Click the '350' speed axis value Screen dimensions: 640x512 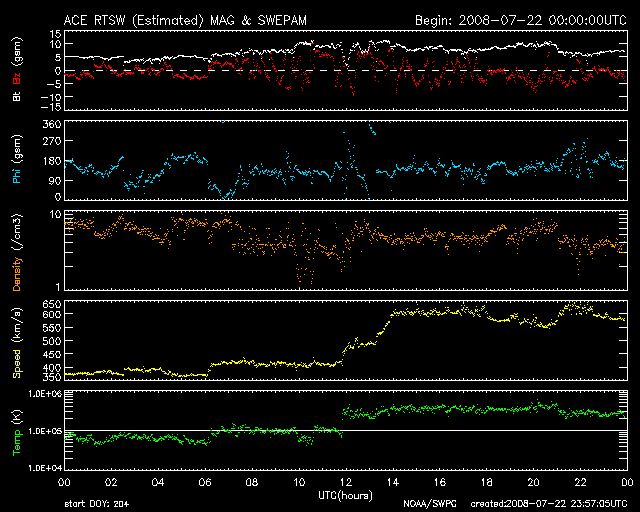pos(52,376)
